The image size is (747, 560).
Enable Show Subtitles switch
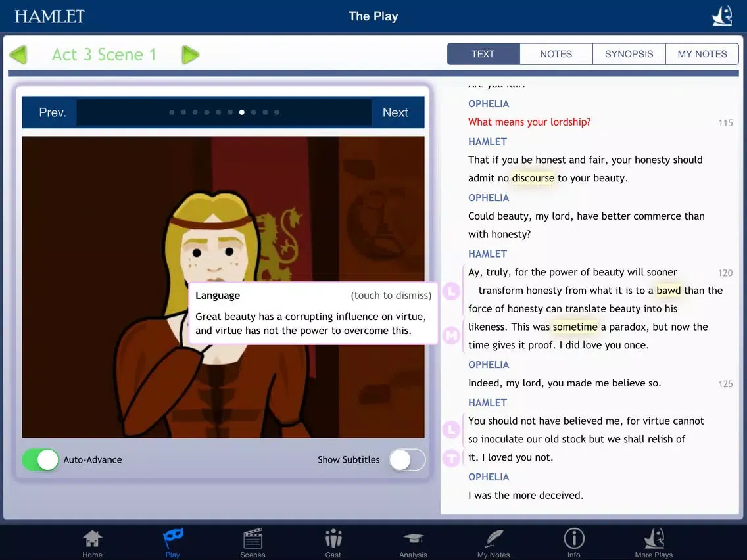coord(407,460)
